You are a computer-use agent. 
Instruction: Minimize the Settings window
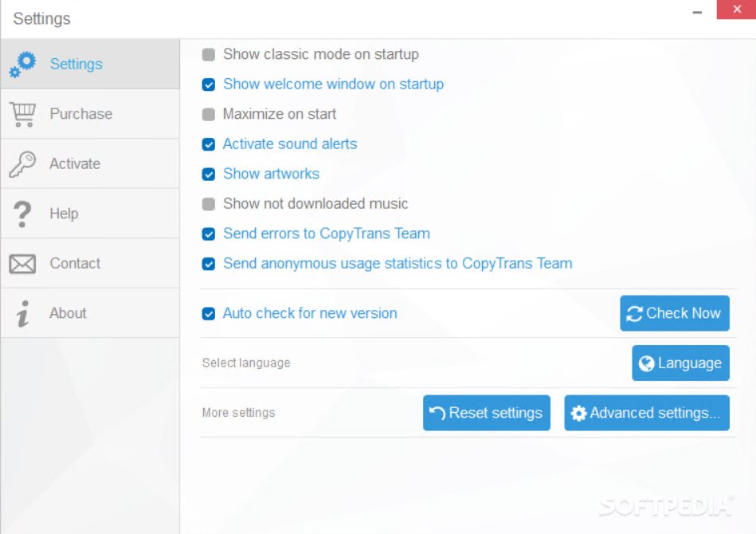coord(697,12)
